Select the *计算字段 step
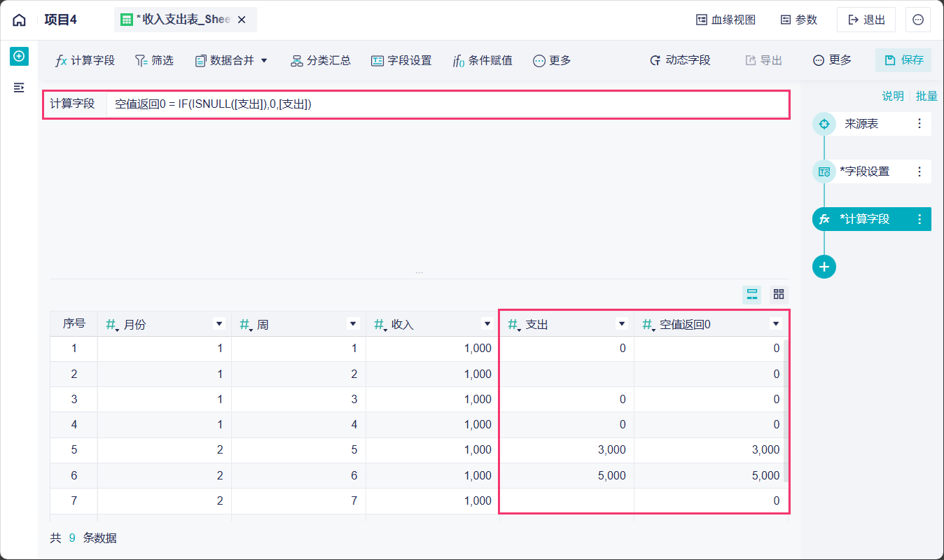 point(872,219)
